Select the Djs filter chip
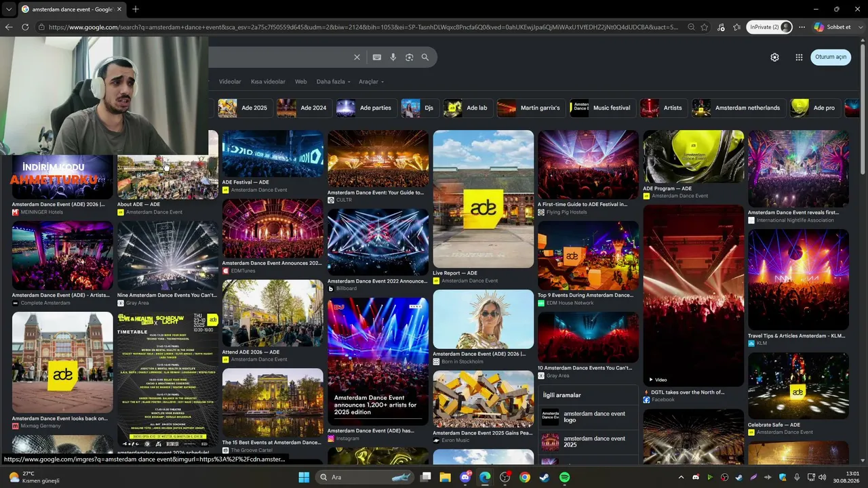 pos(419,108)
